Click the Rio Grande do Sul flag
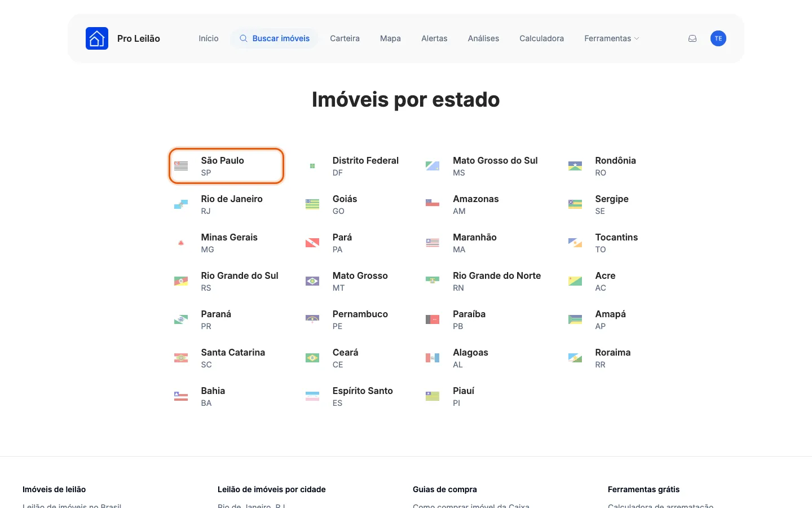The width and height of the screenshot is (812, 508). tap(181, 281)
